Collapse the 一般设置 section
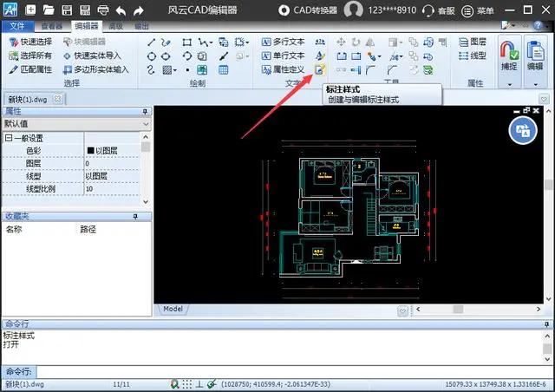Image resolution: width=555 pixels, height=392 pixels. coord(9,138)
